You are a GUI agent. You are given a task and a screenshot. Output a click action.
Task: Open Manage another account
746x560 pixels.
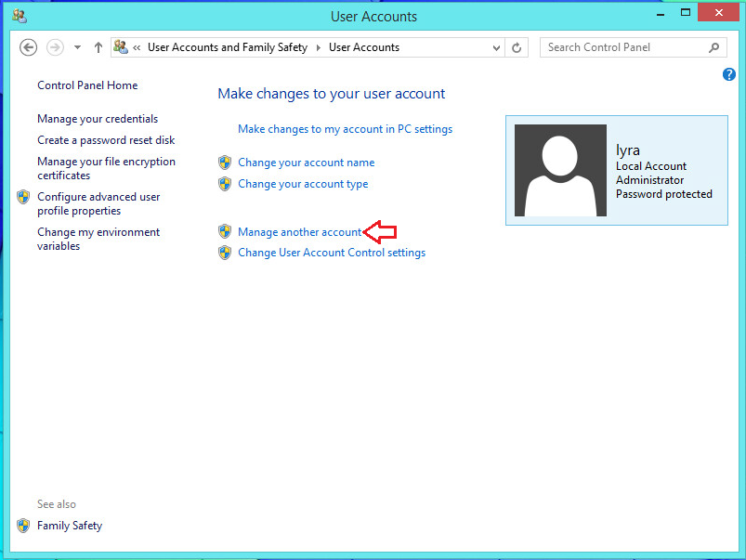[299, 232]
